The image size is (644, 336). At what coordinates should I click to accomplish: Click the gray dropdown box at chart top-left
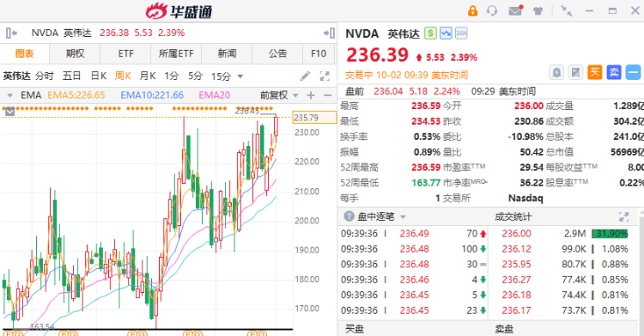[x=9, y=111]
